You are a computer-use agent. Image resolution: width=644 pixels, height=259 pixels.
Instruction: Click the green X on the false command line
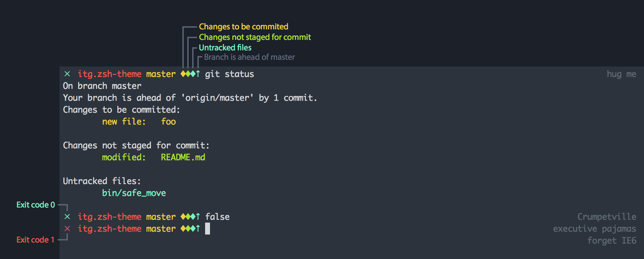pyautogui.click(x=67, y=217)
